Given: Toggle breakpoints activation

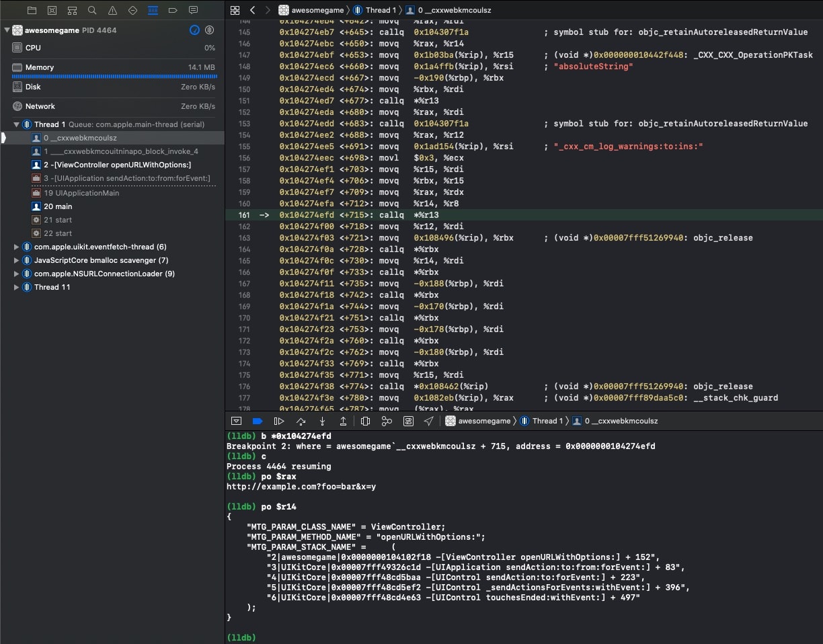Looking at the screenshot, I should (257, 421).
